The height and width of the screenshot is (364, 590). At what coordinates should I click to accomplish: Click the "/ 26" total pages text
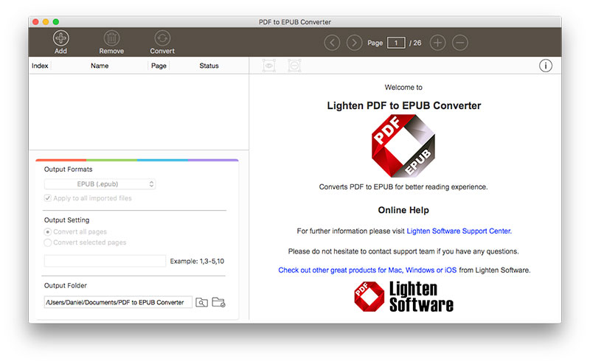coord(415,43)
